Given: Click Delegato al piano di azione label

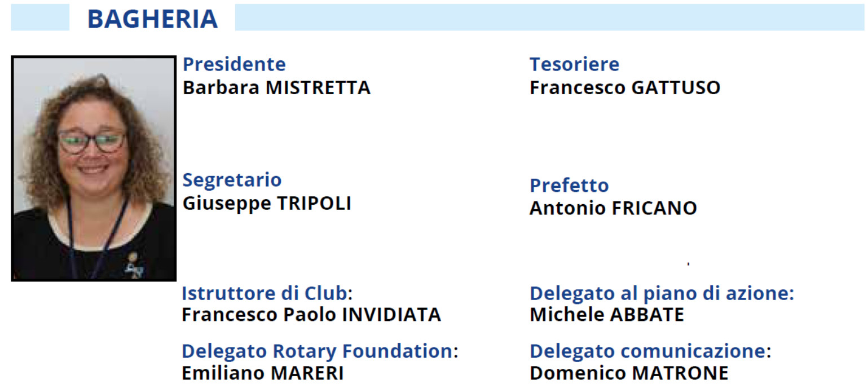Looking at the screenshot, I should tap(662, 294).
